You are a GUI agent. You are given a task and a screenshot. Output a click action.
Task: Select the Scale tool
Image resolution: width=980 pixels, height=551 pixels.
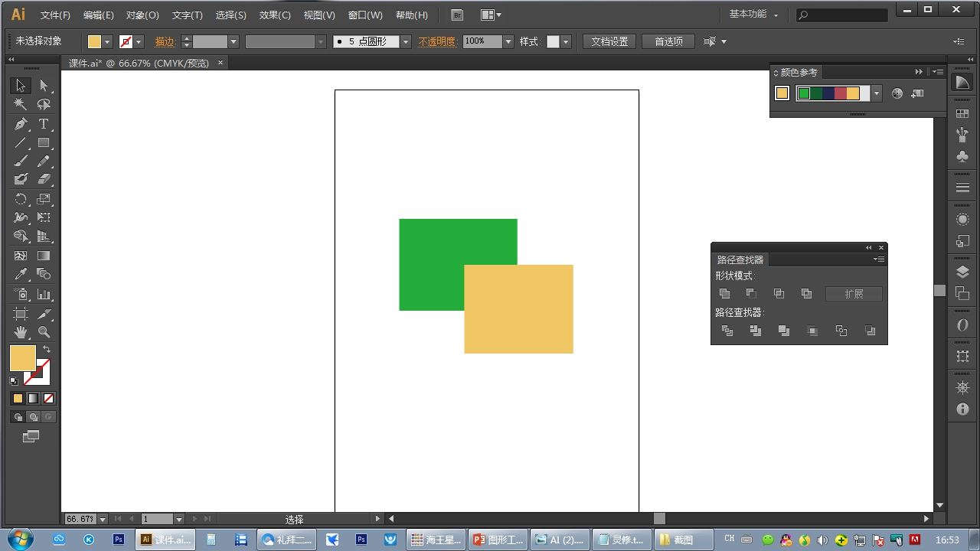(44, 199)
